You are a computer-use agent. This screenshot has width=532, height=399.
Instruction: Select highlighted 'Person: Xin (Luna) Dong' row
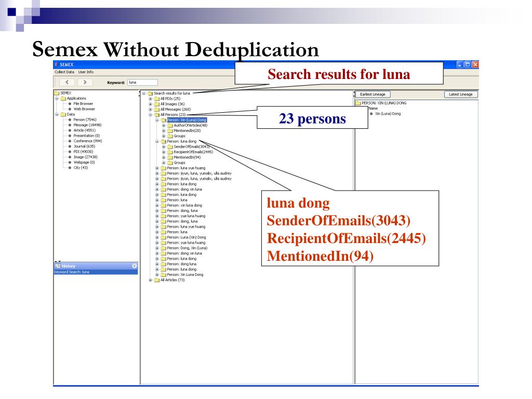point(187,120)
